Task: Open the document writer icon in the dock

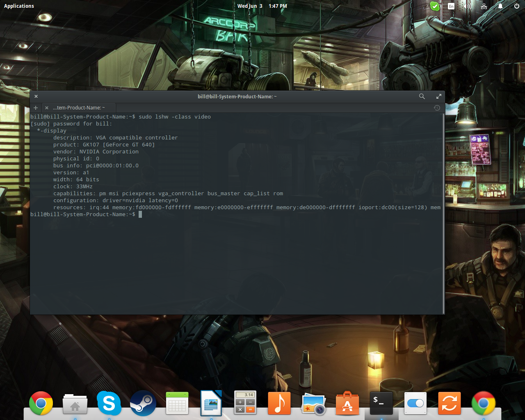Action: point(211,403)
